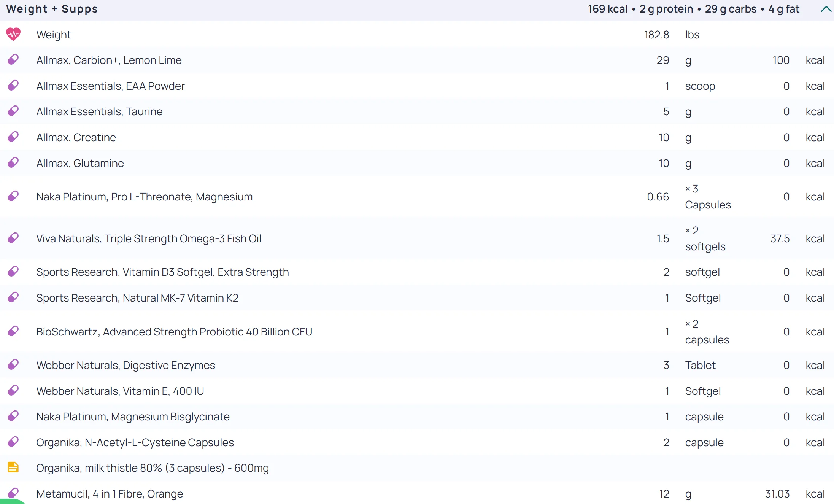Click the lbs unit for Weight

pyautogui.click(x=692, y=35)
